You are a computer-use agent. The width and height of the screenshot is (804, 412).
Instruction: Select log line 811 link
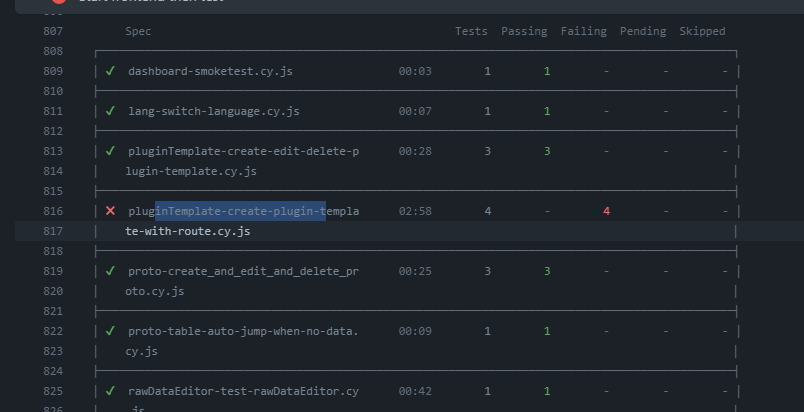tap(53, 111)
